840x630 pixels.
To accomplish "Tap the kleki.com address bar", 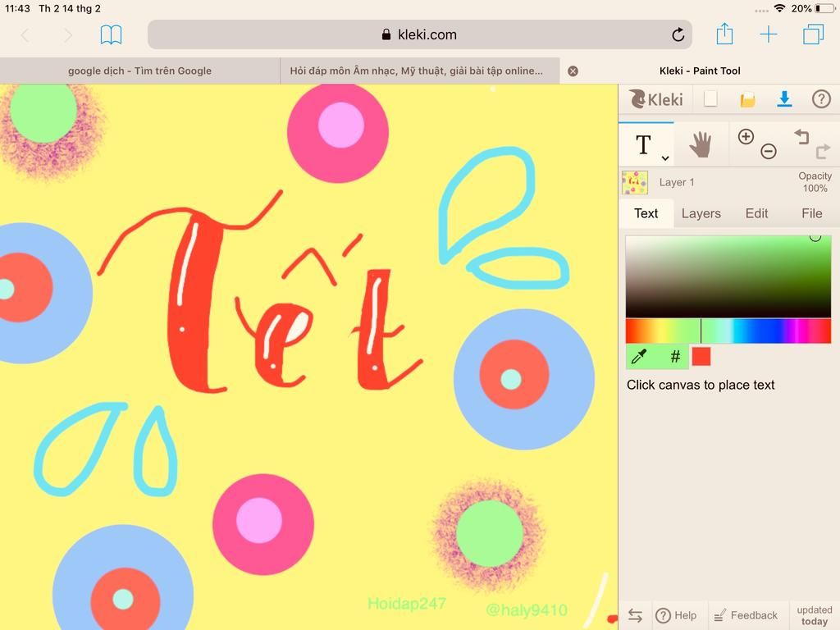I will click(x=419, y=34).
